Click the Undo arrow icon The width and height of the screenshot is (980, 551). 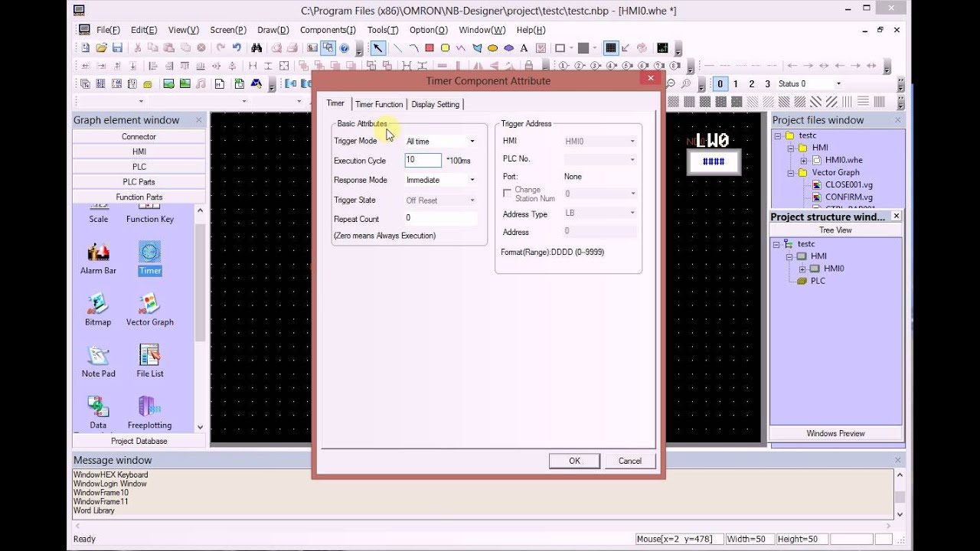pos(237,47)
